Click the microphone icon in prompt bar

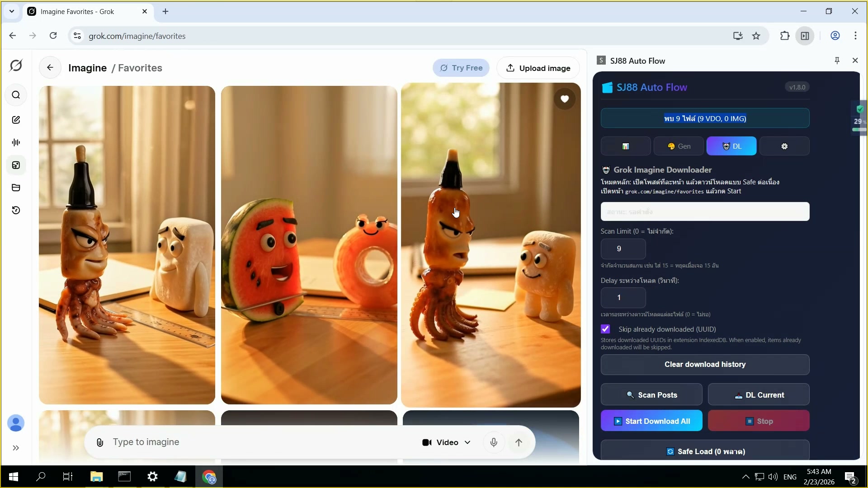494,442
